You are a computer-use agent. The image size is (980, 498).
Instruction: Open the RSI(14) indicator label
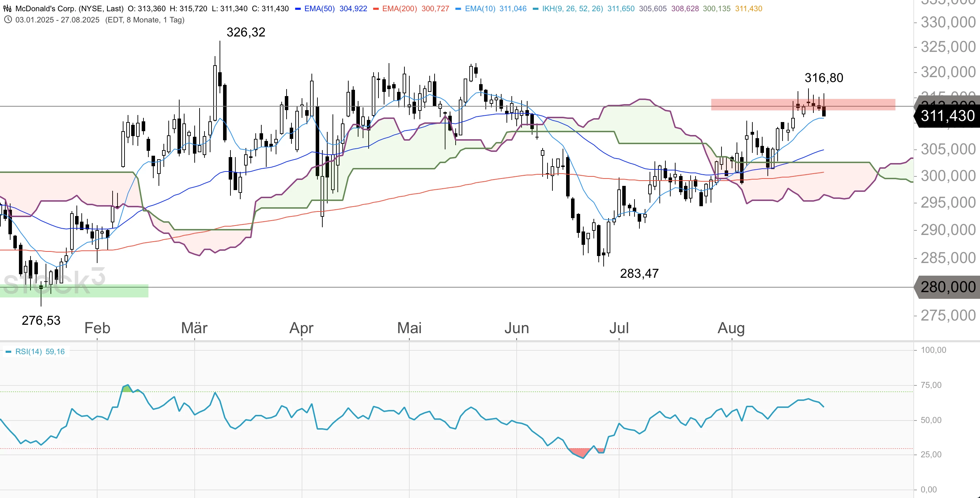click(28, 351)
